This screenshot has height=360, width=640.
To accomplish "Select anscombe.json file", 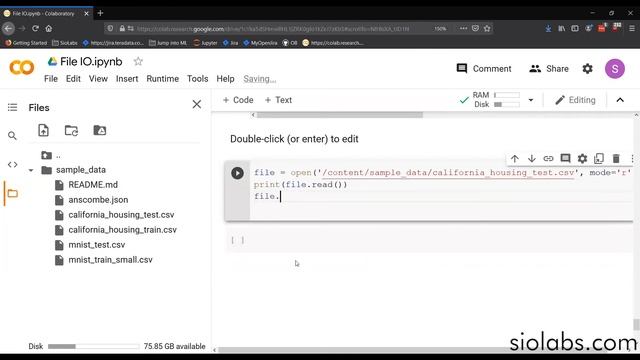I will click(x=98, y=200).
